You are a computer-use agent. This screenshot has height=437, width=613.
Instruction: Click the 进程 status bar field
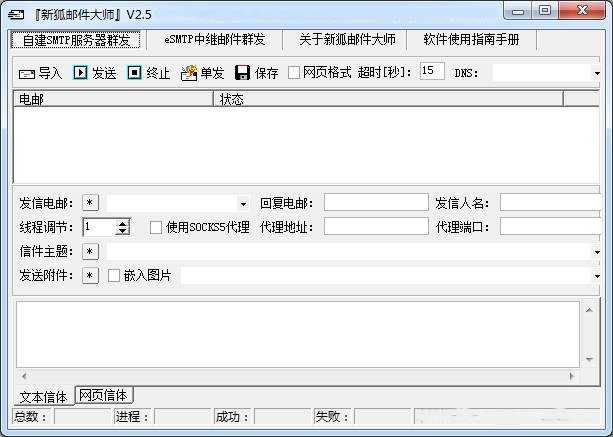(183, 417)
